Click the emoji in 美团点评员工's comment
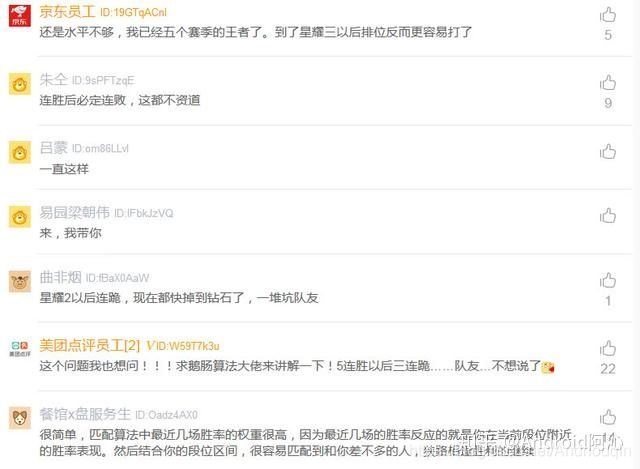The height and width of the screenshot is (469, 640). pyautogui.click(x=548, y=367)
